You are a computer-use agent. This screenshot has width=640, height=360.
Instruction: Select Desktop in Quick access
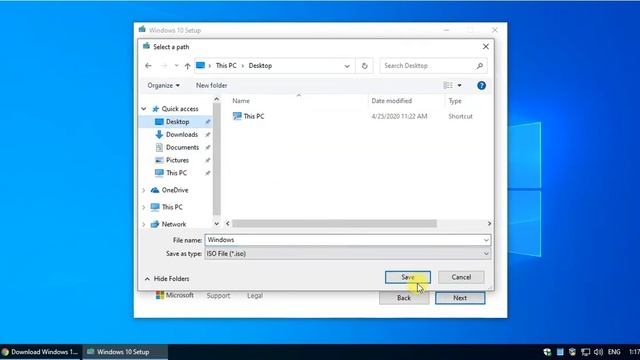[177, 122]
